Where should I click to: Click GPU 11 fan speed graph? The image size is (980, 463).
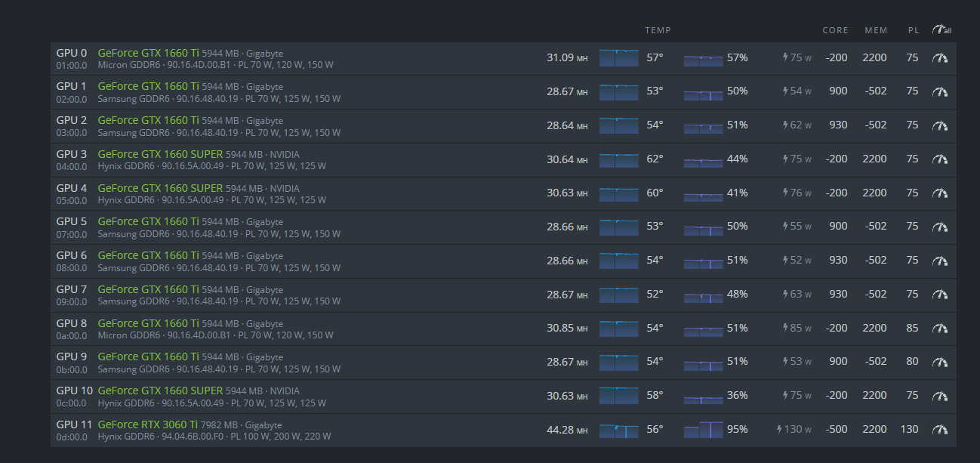[703, 430]
